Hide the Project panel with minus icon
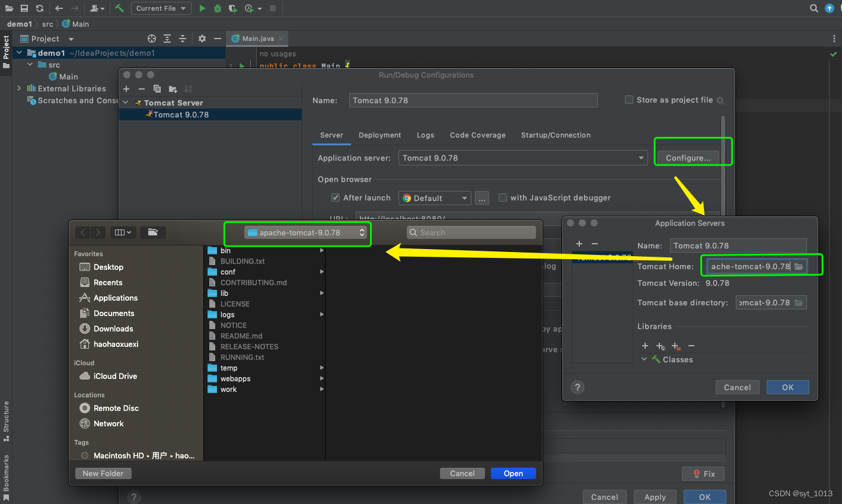The image size is (842, 504). (x=218, y=39)
